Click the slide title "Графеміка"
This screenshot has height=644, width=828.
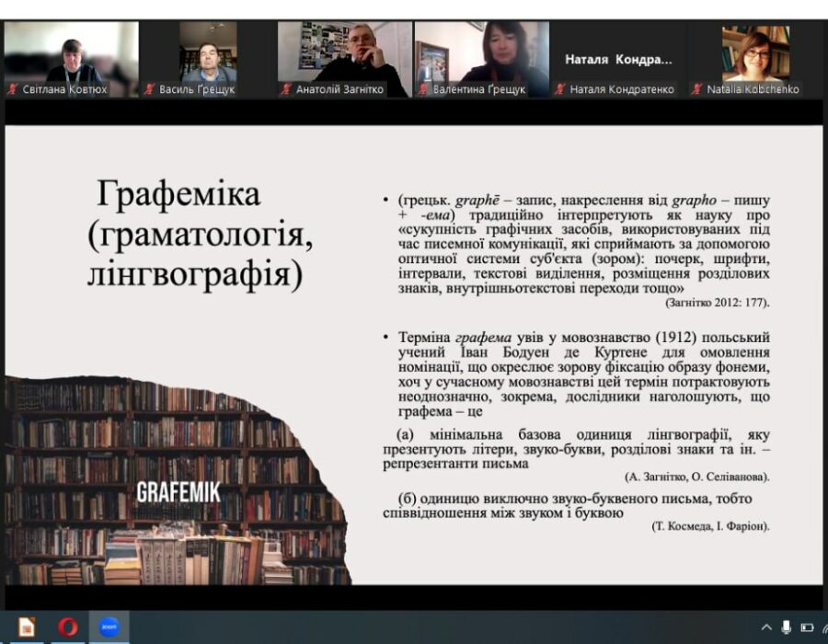(178, 194)
